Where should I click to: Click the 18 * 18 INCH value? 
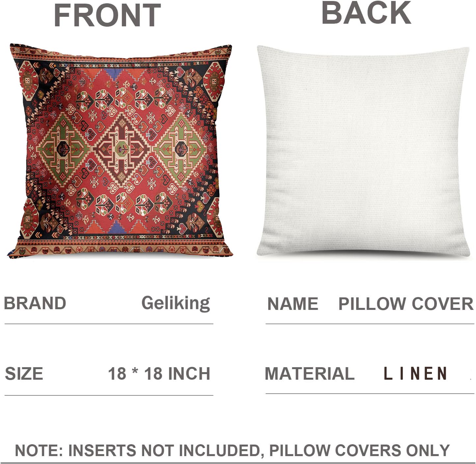pyautogui.click(x=159, y=374)
